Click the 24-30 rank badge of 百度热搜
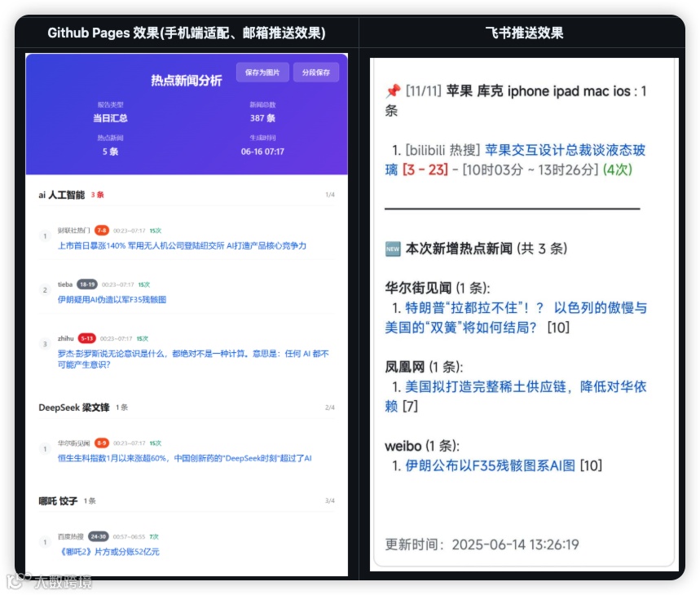The width and height of the screenshot is (700, 595). tap(99, 536)
